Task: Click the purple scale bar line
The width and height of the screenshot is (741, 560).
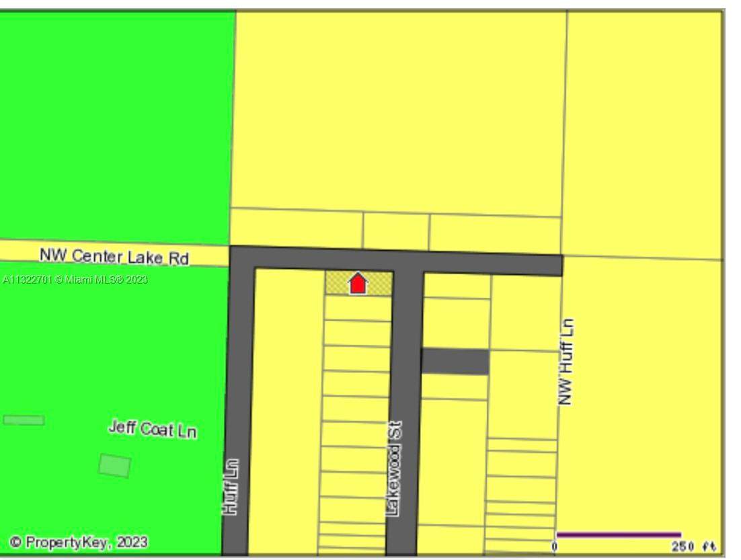Action: point(618,535)
